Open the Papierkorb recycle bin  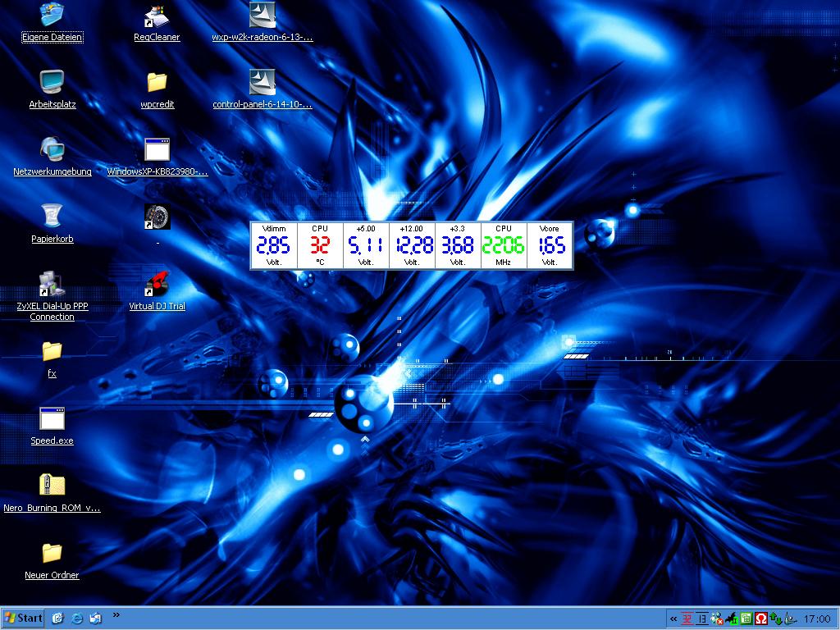(52, 216)
